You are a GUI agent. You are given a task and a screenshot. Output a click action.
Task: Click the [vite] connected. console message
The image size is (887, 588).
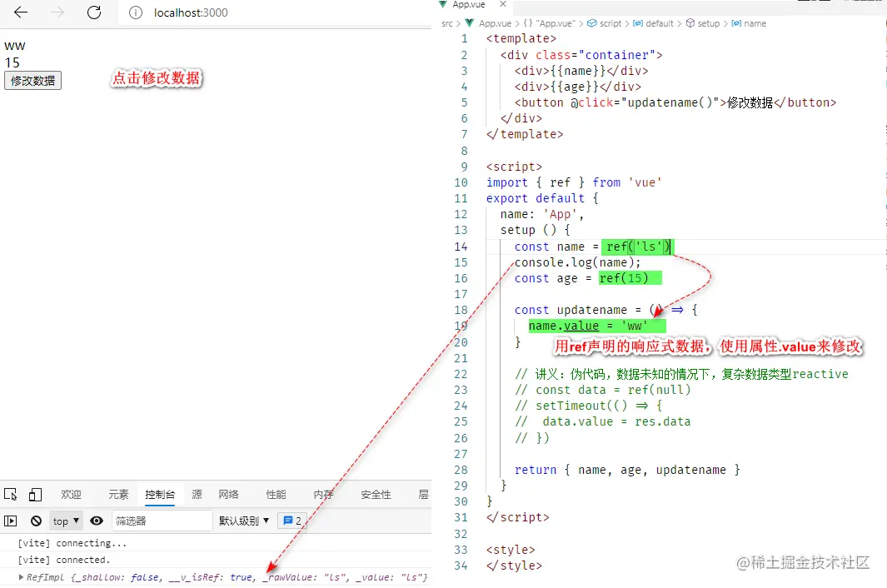[x=64, y=560]
